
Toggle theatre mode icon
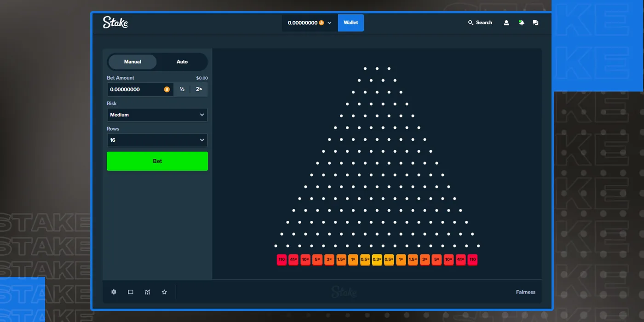[131, 292]
